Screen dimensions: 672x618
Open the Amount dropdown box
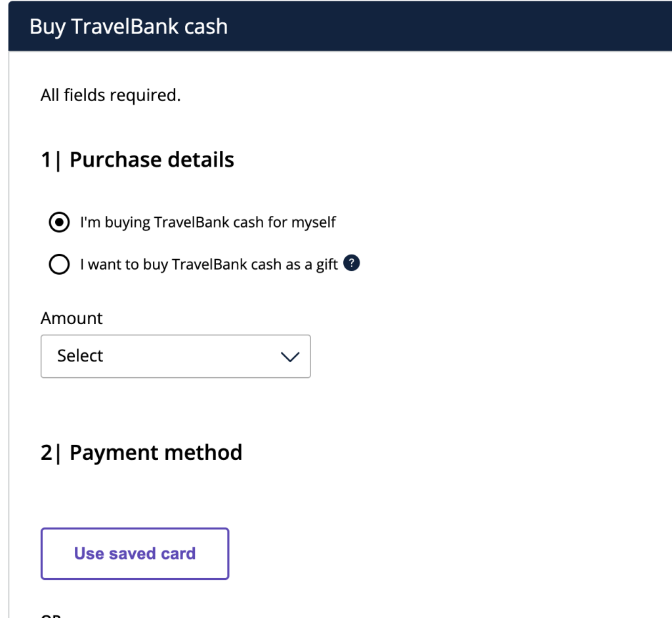[x=175, y=356]
